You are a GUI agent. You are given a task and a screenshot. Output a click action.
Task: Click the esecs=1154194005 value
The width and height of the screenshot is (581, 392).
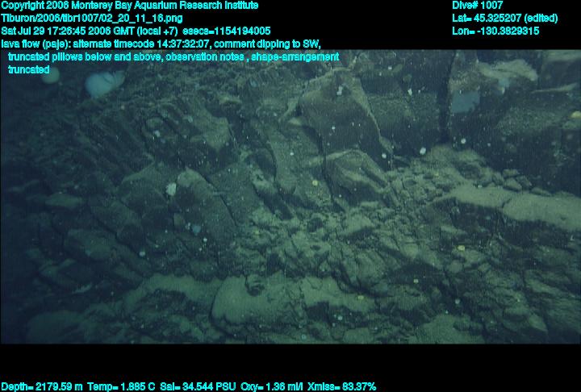pyautogui.click(x=227, y=31)
